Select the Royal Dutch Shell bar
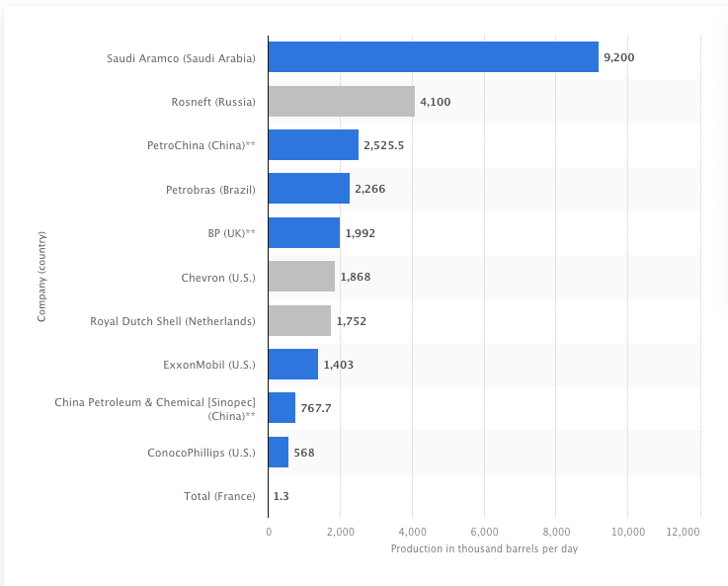This screenshot has height=586, width=728. click(299, 320)
